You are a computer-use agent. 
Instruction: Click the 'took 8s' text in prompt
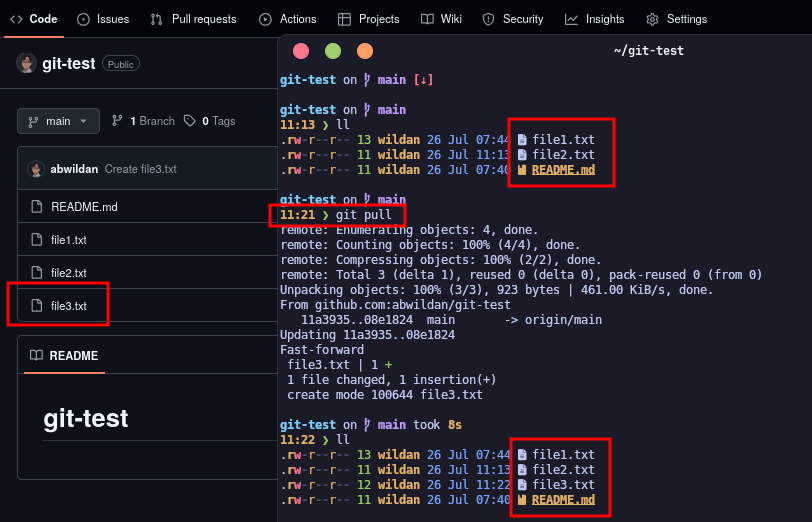(437, 425)
